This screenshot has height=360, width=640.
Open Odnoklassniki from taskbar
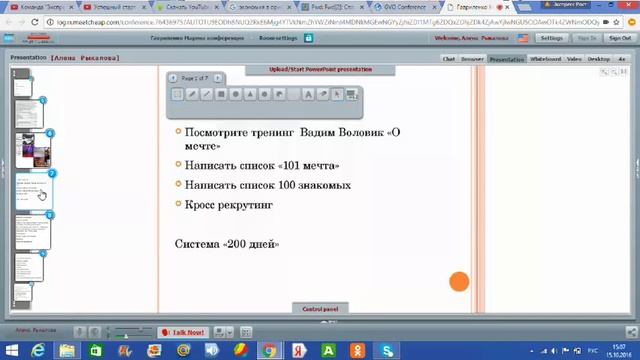point(358,351)
